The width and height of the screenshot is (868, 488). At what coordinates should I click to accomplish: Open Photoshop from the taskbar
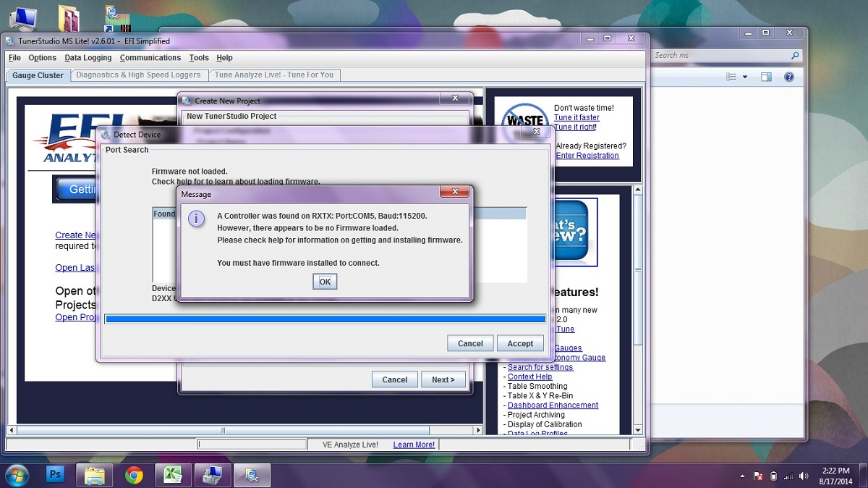click(x=56, y=475)
